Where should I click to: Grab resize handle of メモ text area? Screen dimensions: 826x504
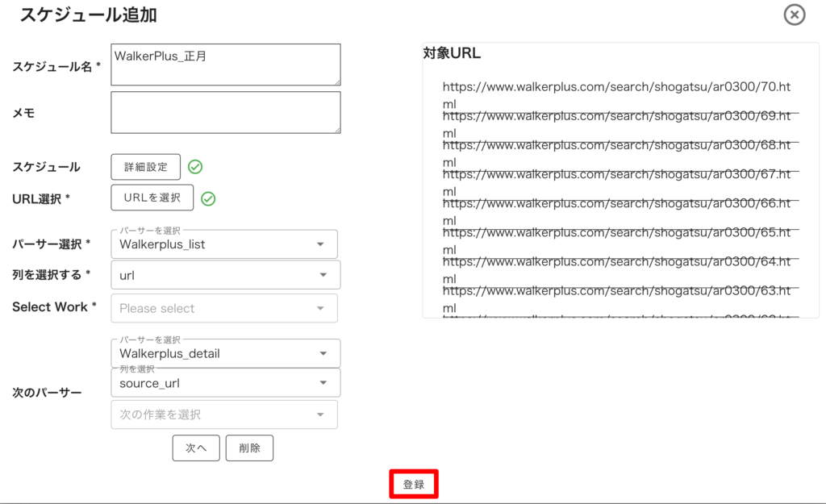[336, 129]
